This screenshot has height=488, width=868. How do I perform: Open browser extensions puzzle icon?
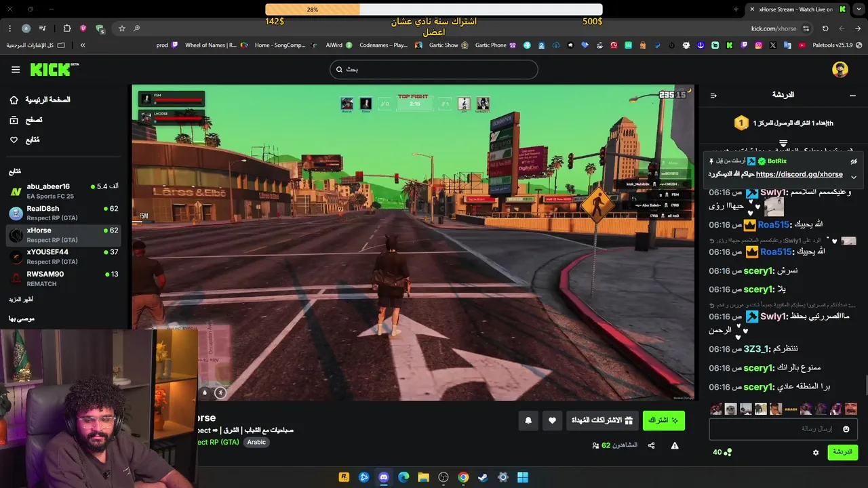point(66,28)
